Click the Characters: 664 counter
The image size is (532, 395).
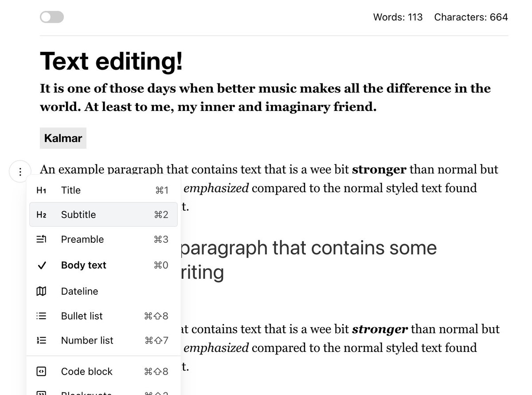click(471, 17)
